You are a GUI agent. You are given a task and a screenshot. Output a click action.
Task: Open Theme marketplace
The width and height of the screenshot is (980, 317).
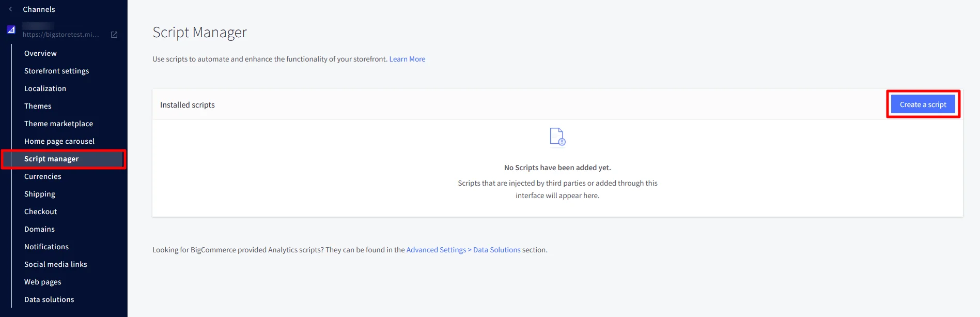tap(58, 124)
